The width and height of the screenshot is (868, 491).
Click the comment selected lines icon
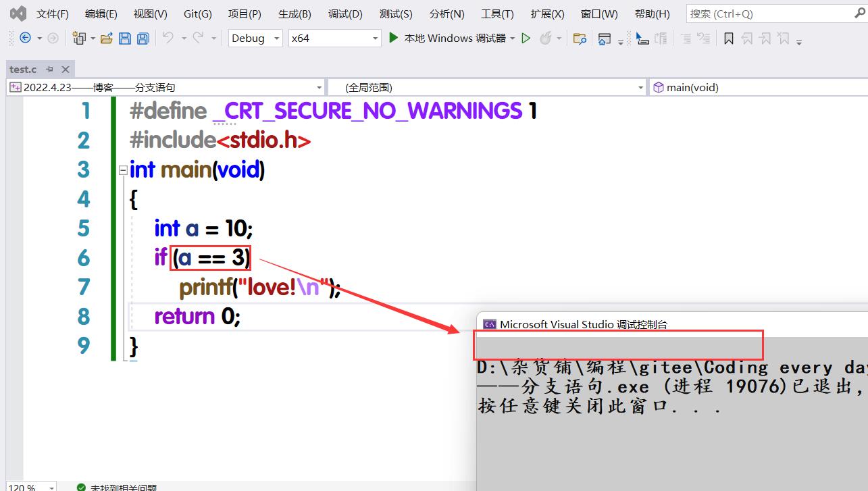coord(661,38)
